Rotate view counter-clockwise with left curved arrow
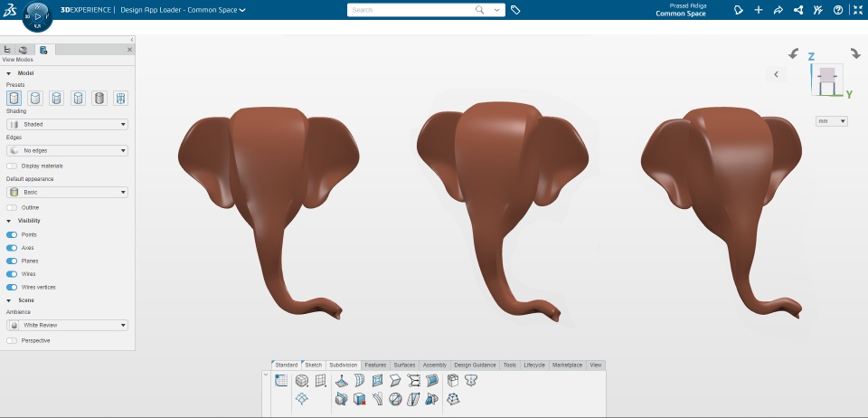The width and height of the screenshot is (868, 418). point(794,53)
